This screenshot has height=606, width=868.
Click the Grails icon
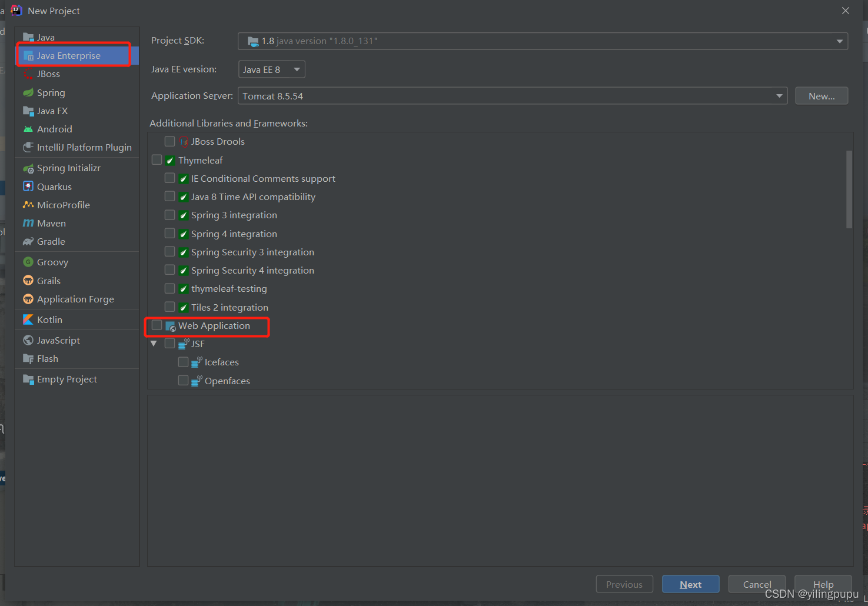click(28, 281)
